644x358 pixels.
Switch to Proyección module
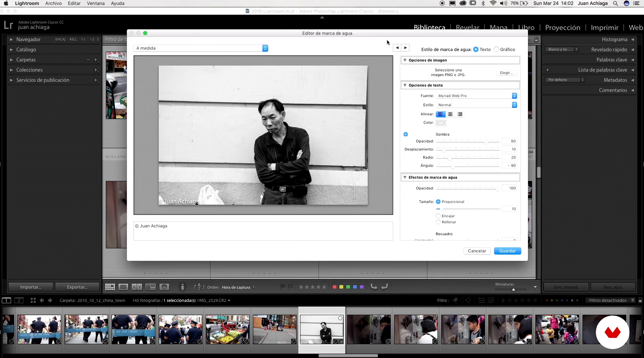pos(562,27)
